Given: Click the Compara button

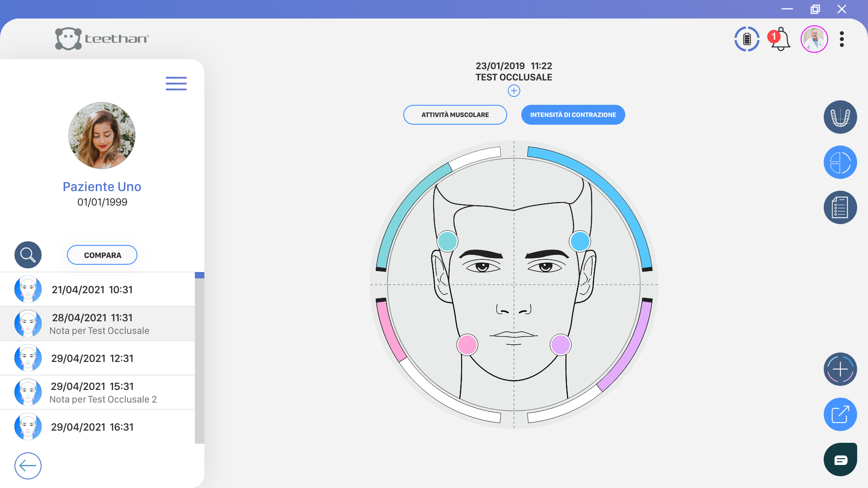Looking at the screenshot, I should click(102, 255).
